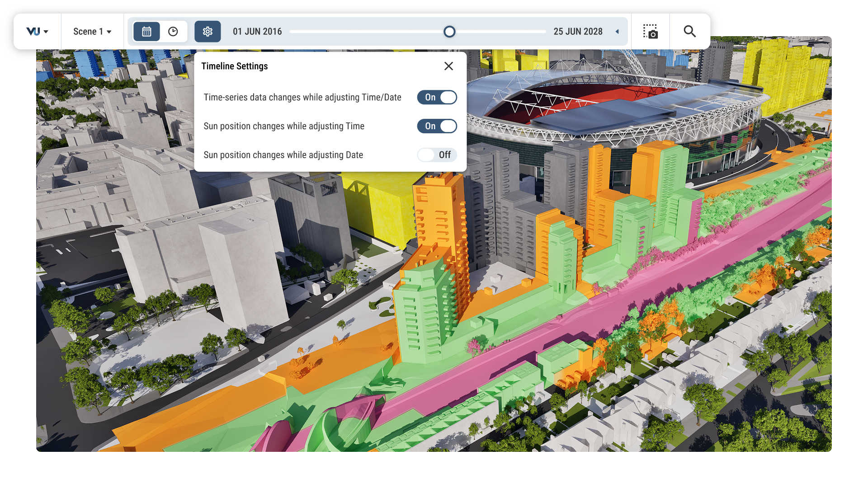This screenshot has width=868, height=488.
Task: Open the Scene 1 dropdown
Action: 92,32
